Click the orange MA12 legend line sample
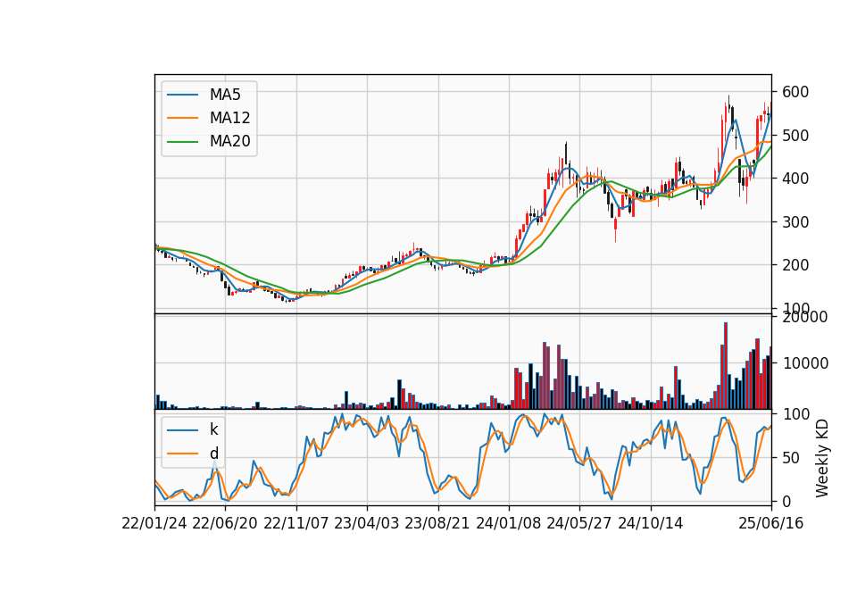 [x=182, y=118]
